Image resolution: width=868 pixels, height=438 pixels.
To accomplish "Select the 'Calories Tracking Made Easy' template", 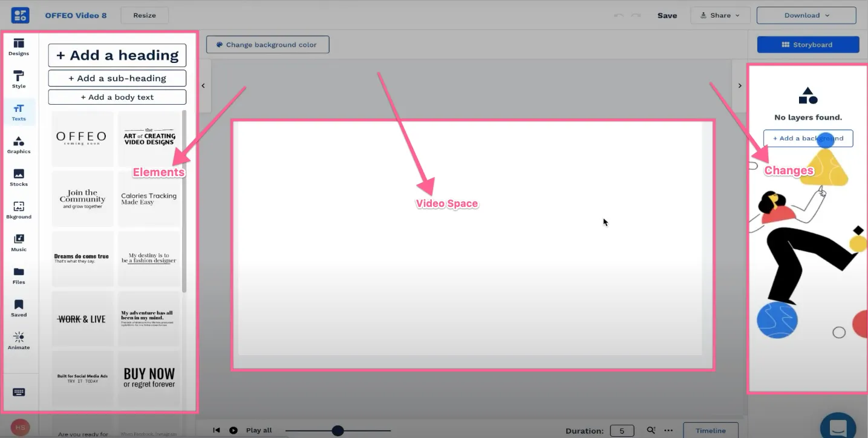I will 149,198.
